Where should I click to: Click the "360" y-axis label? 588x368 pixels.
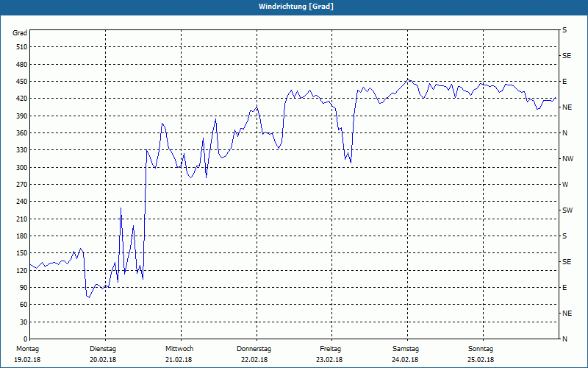coord(22,133)
